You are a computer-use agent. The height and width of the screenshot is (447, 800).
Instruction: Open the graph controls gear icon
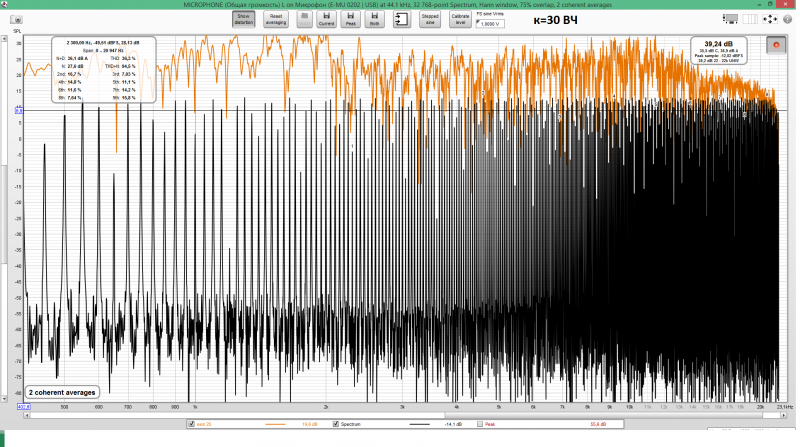tap(787, 19)
